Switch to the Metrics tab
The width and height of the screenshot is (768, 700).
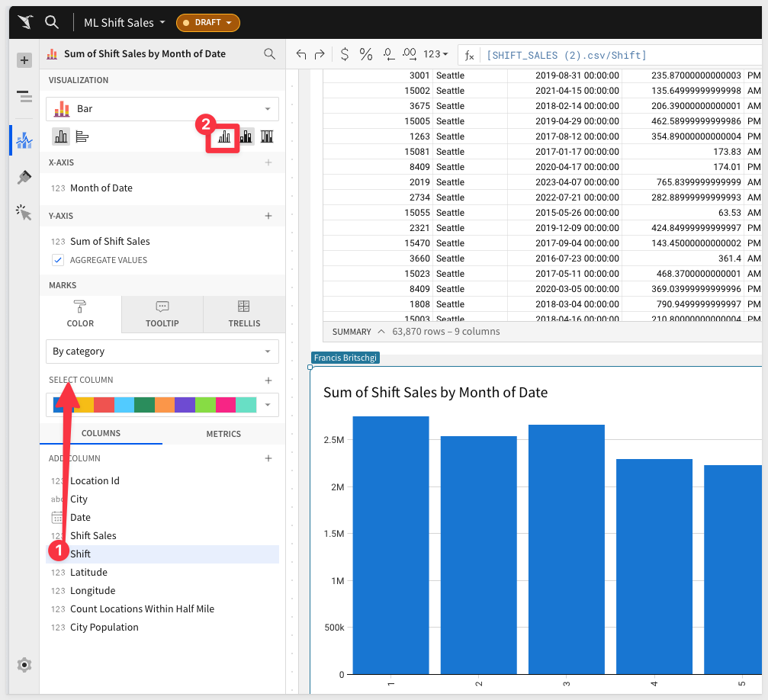(x=223, y=434)
